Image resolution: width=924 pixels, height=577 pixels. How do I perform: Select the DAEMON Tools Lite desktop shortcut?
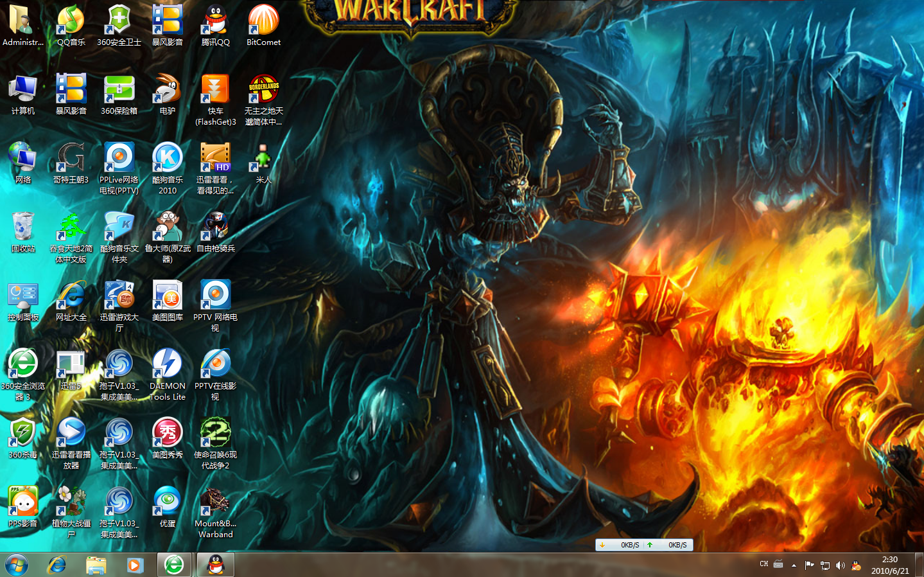(167, 375)
